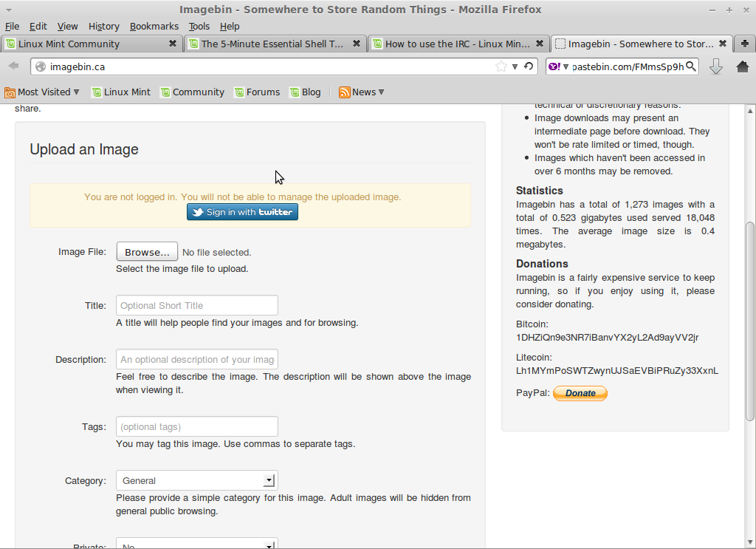
Task: Close the Linux Mint Community tab
Action: (173, 44)
